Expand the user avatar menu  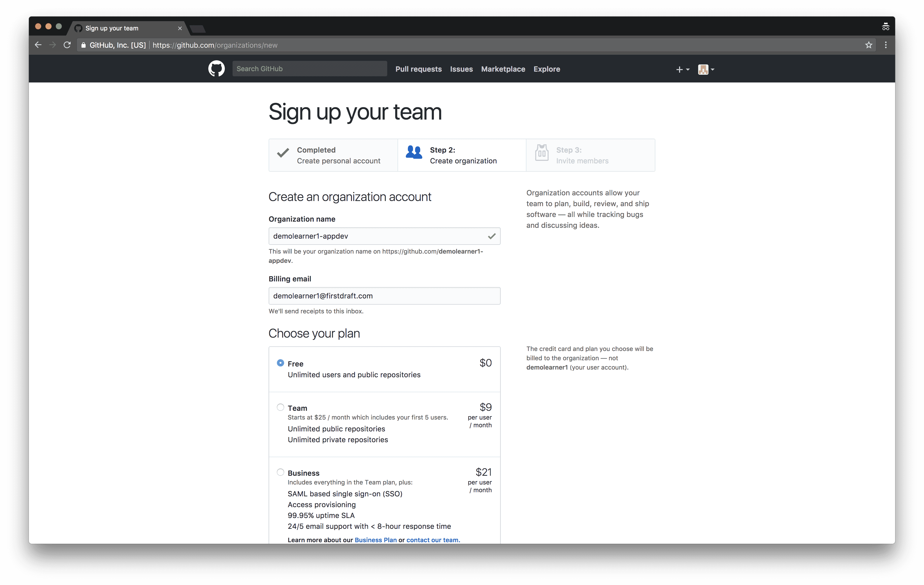pyautogui.click(x=706, y=69)
